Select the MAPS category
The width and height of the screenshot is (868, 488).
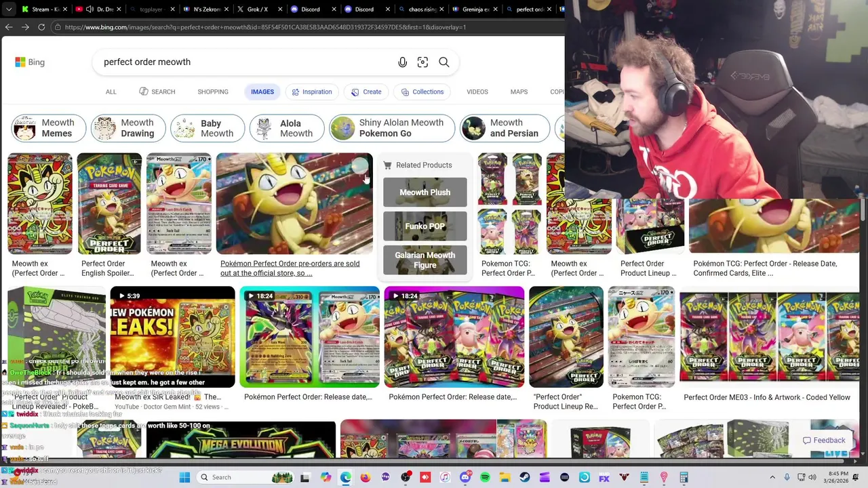519,91
